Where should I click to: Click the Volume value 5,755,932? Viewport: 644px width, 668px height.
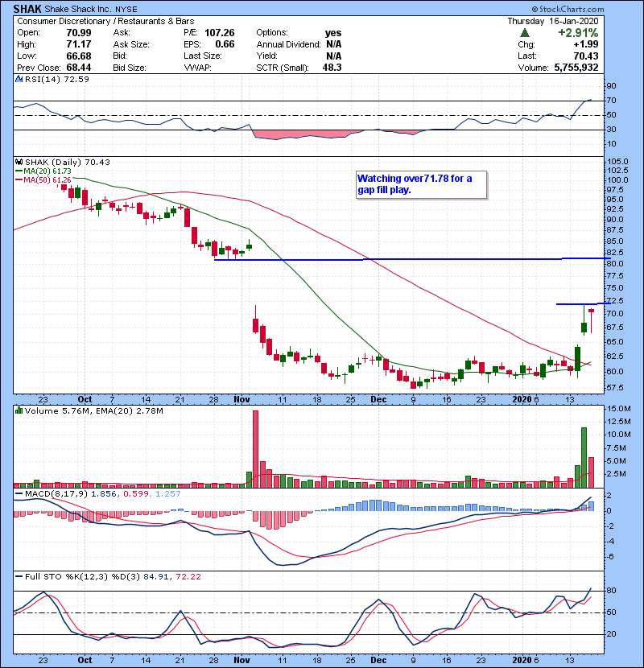(576, 68)
